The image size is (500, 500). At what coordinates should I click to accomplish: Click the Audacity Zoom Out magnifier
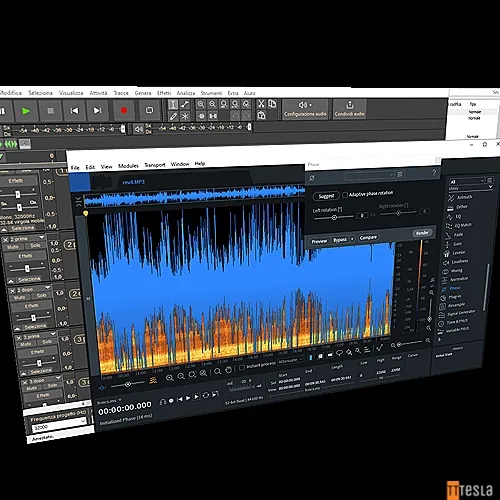coord(212,104)
